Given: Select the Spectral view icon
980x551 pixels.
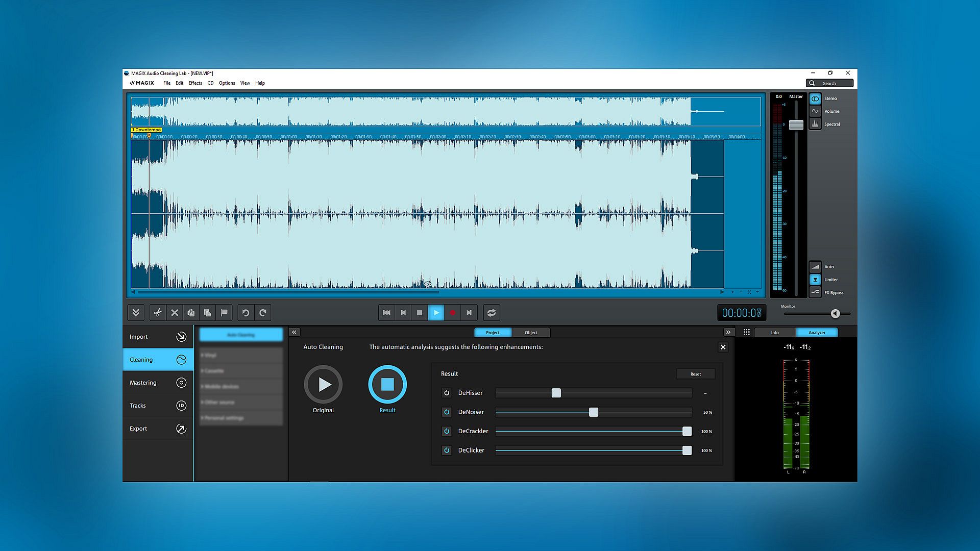Looking at the screenshot, I should coord(815,124).
